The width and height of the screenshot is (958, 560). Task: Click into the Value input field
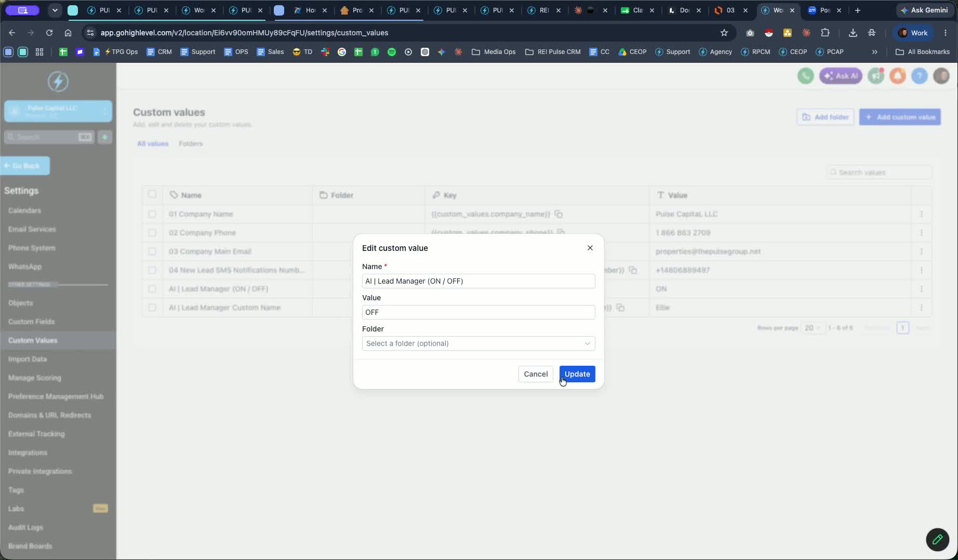coord(478,312)
